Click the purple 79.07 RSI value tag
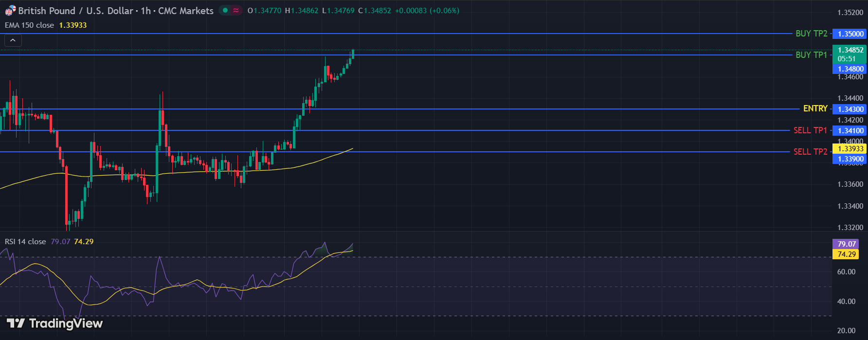Image resolution: width=868 pixels, height=340 pixels. tap(846, 244)
